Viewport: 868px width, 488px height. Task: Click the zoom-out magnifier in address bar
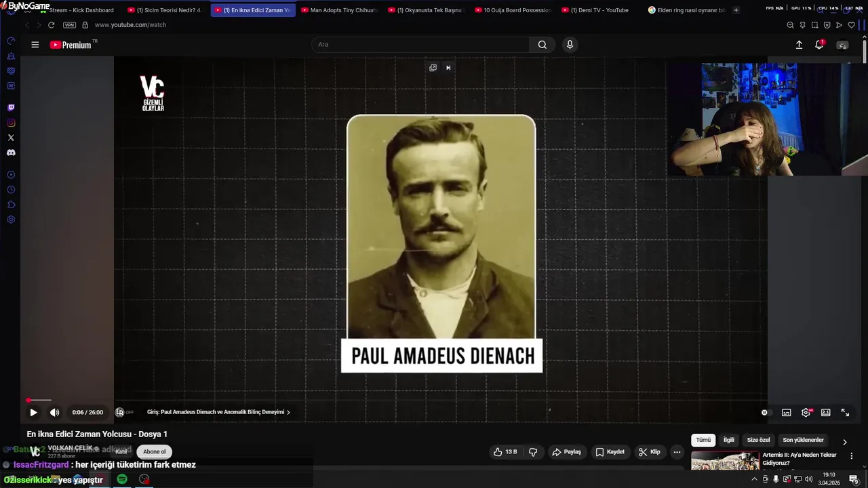790,25
